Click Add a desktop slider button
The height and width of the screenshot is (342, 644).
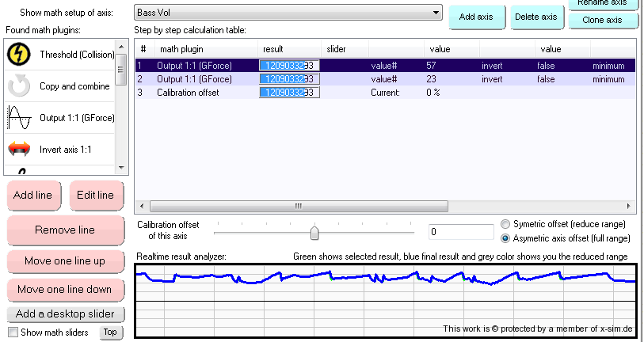point(65,313)
